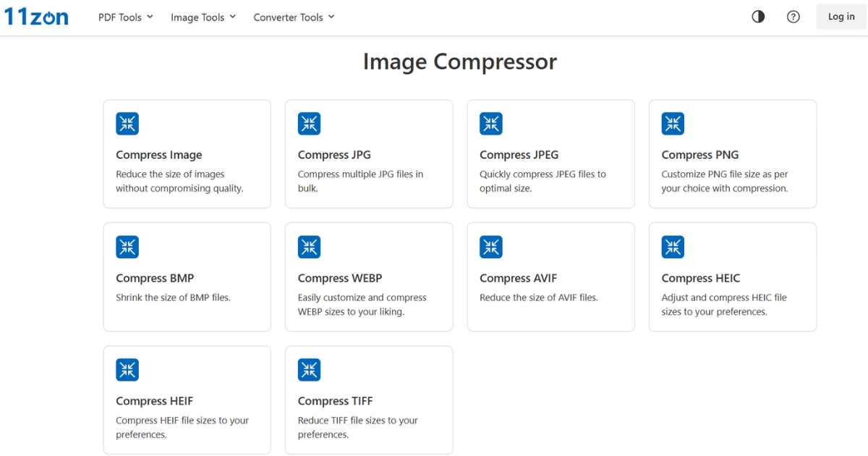The image size is (868, 456).
Task: Select the Compress HEIC title
Action: pos(701,278)
